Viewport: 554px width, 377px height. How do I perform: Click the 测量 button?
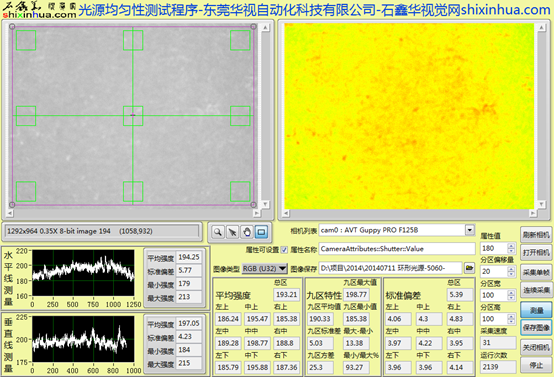(x=536, y=310)
